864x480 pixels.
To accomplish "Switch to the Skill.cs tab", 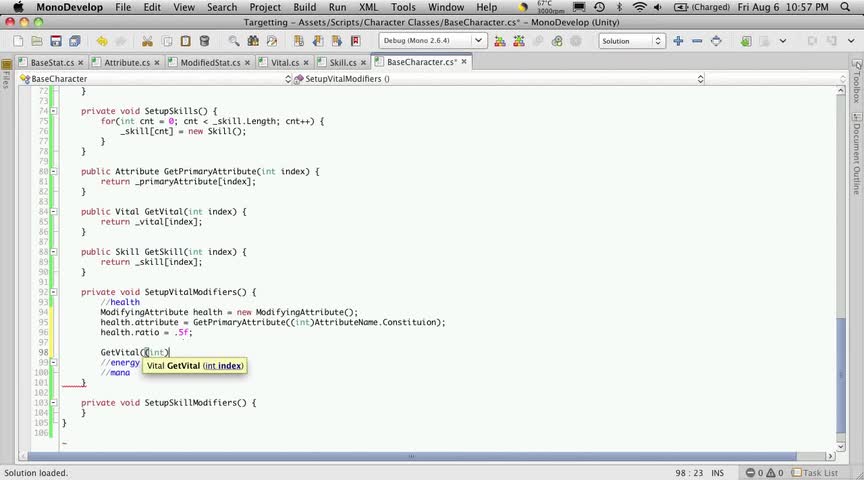I will 342,62.
